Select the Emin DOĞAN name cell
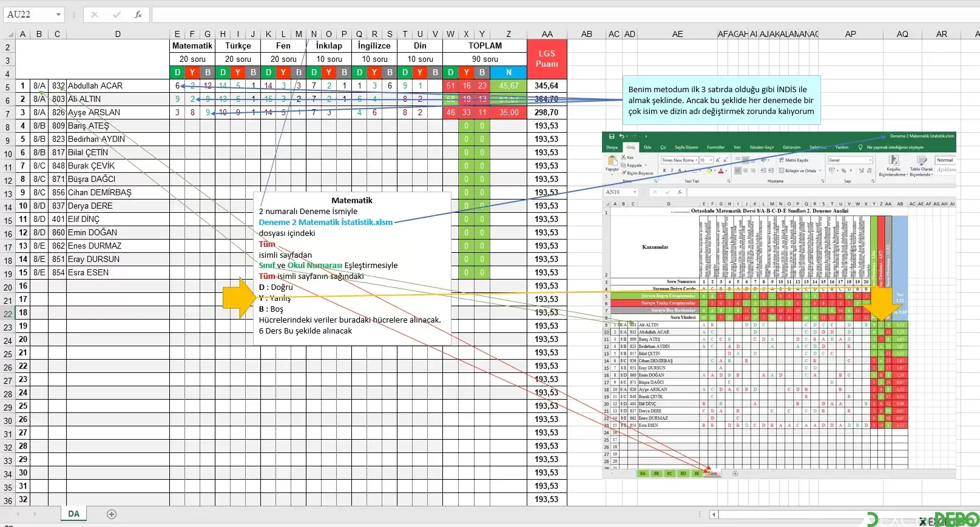Viewport: 980px width, 527px height. pyautogui.click(x=118, y=233)
